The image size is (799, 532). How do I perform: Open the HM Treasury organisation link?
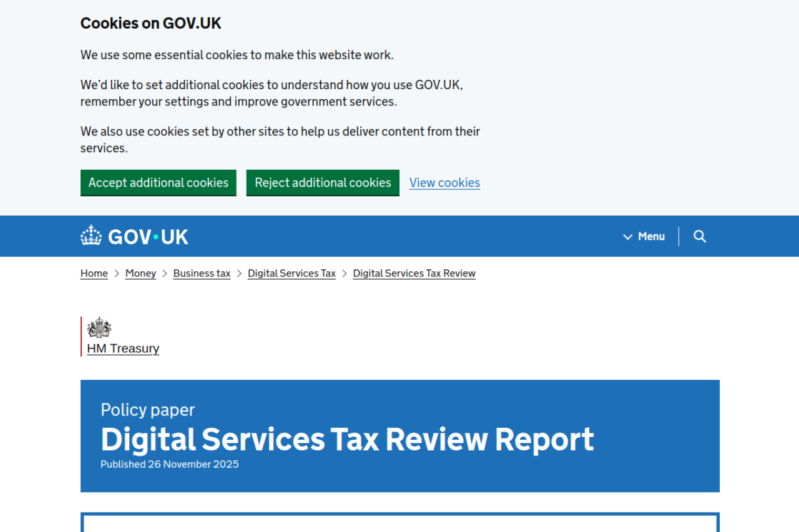click(x=123, y=349)
